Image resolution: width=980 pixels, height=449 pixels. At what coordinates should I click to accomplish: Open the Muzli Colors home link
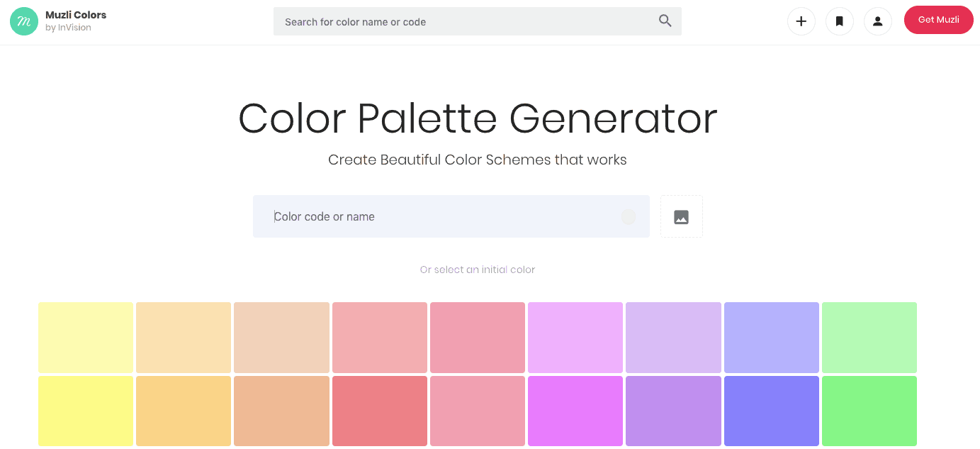tap(76, 15)
